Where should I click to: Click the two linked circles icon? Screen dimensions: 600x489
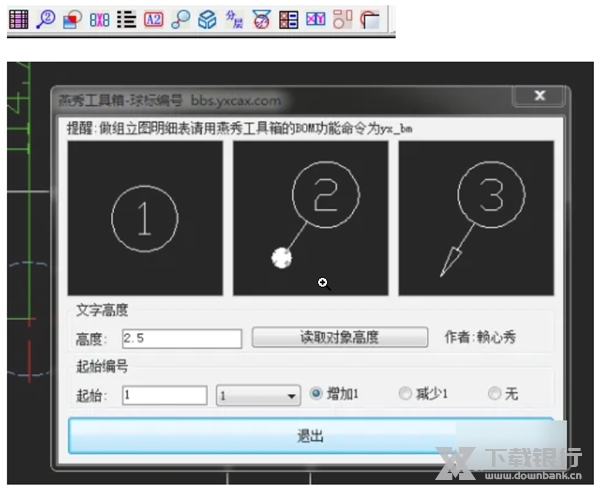pos(181,20)
